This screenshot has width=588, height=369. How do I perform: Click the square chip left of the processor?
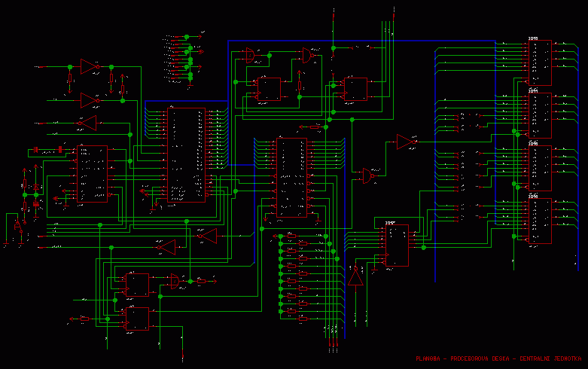pyautogui.click(x=92, y=174)
